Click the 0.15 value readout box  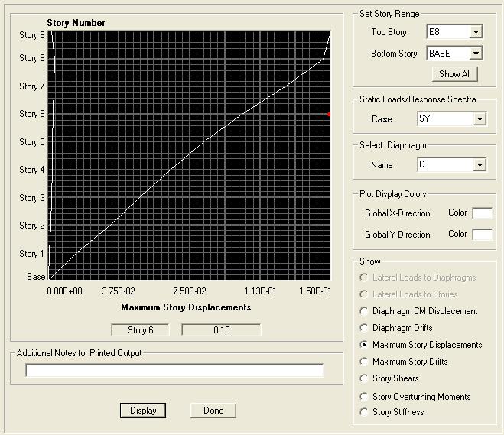pos(222,330)
